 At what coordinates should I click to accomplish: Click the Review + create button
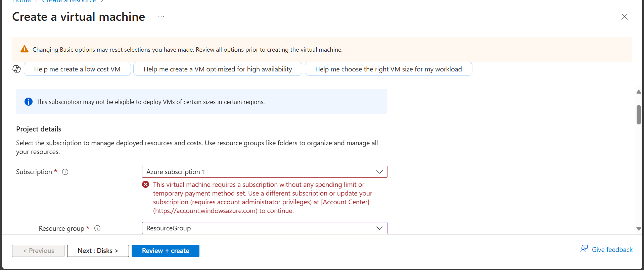coord(166,251)
